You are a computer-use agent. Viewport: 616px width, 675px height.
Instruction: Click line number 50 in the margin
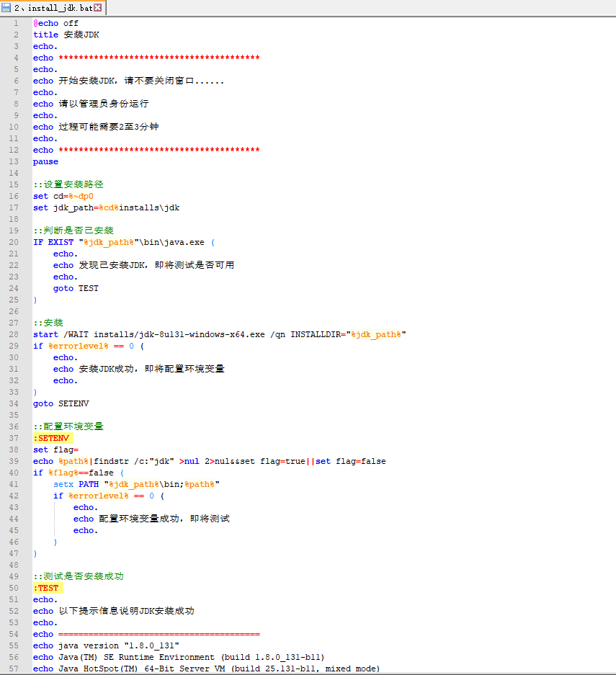point(14,587)
